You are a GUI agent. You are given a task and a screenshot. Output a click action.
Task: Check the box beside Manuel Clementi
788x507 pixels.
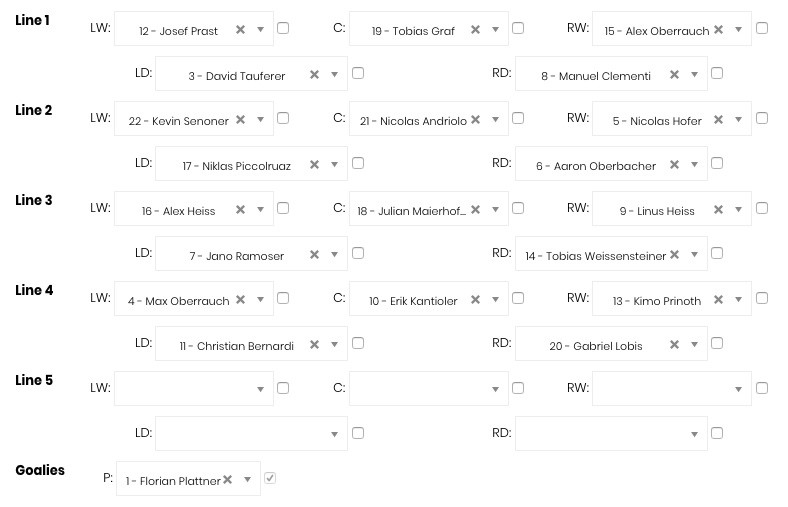click(x=717, y=73)
